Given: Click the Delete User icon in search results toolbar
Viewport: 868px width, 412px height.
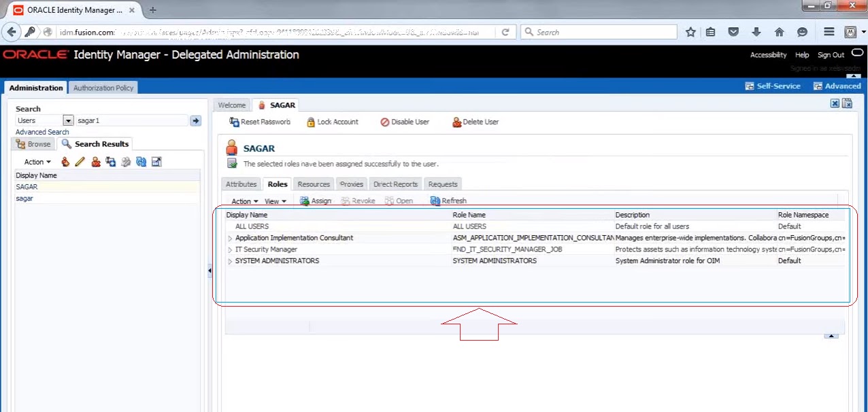Looking at the screenshot, I should pos(96,162).
